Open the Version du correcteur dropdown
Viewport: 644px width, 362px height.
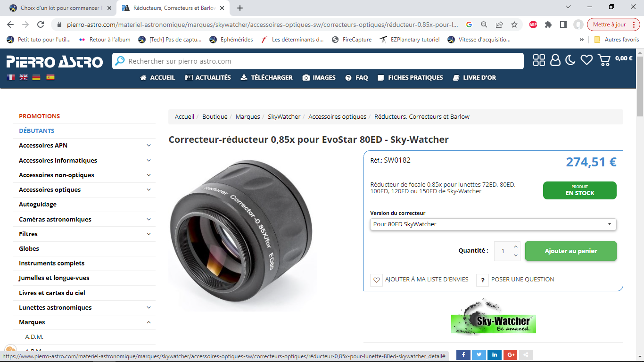[493, 224]
